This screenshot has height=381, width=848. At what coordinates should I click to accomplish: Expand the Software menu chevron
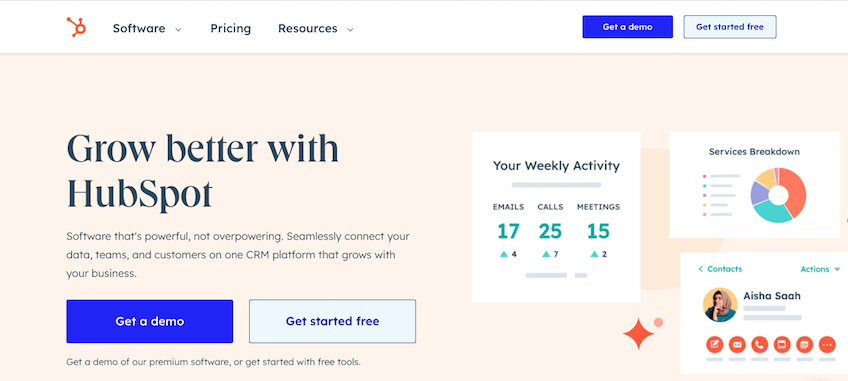tap(178, 30)
